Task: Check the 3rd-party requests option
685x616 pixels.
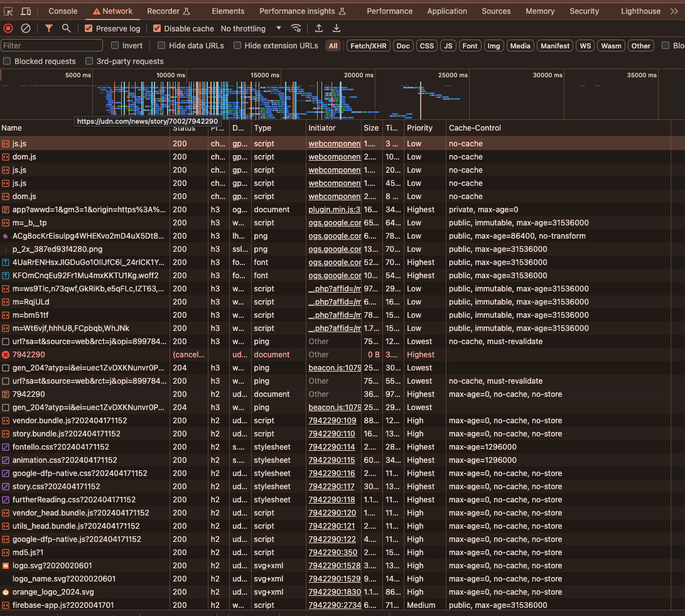Action: (89, 62)
